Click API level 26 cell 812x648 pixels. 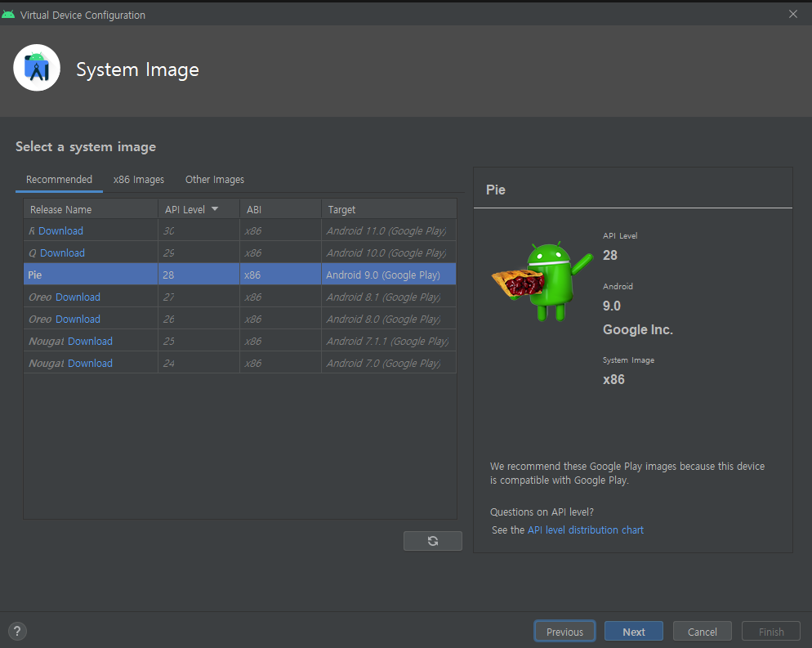[x=199, y=319]
